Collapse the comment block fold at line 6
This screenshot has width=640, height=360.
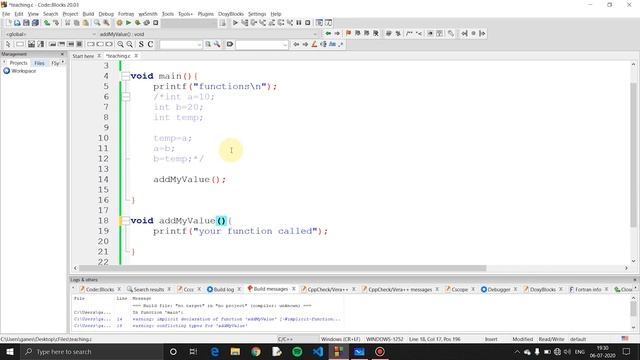pyautogui.click(x=126, y=97)
